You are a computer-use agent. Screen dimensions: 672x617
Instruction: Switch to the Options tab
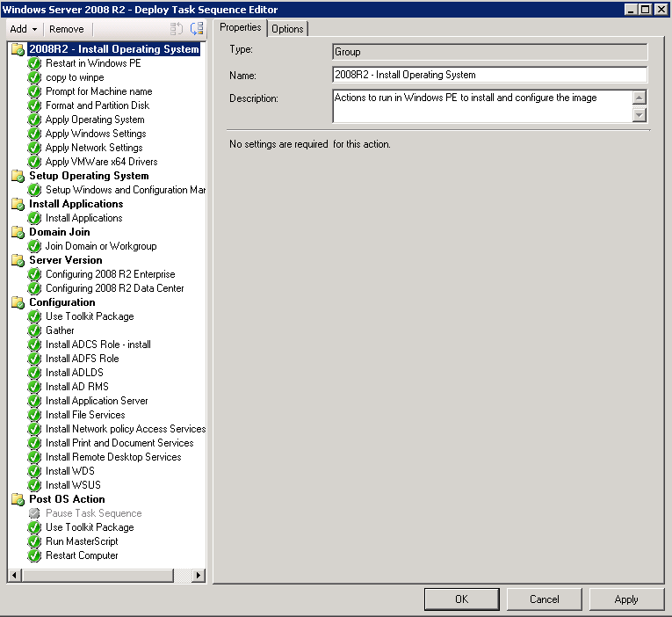click(x=287, y=29)
